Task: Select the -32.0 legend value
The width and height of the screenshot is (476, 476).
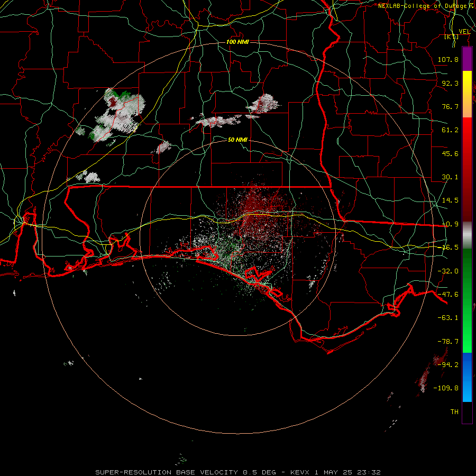Action: 448,271
